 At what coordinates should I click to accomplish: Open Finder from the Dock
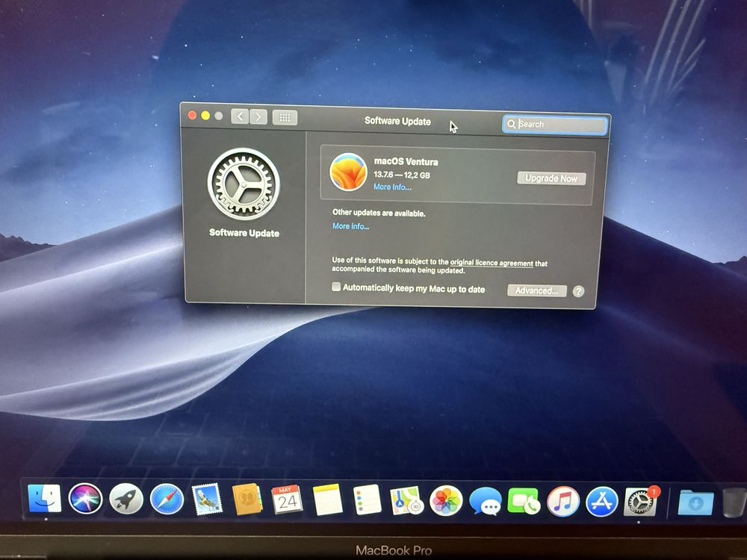(x=44, y=499)
